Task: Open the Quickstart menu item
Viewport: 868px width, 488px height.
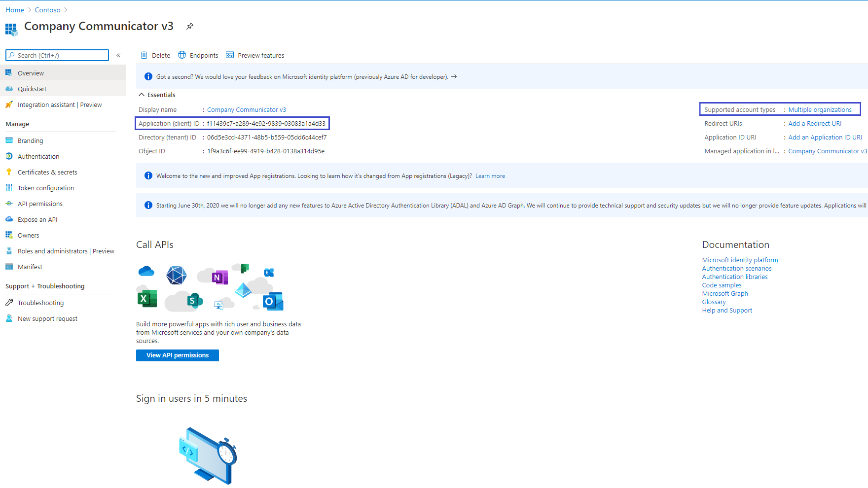Action: 63,89
